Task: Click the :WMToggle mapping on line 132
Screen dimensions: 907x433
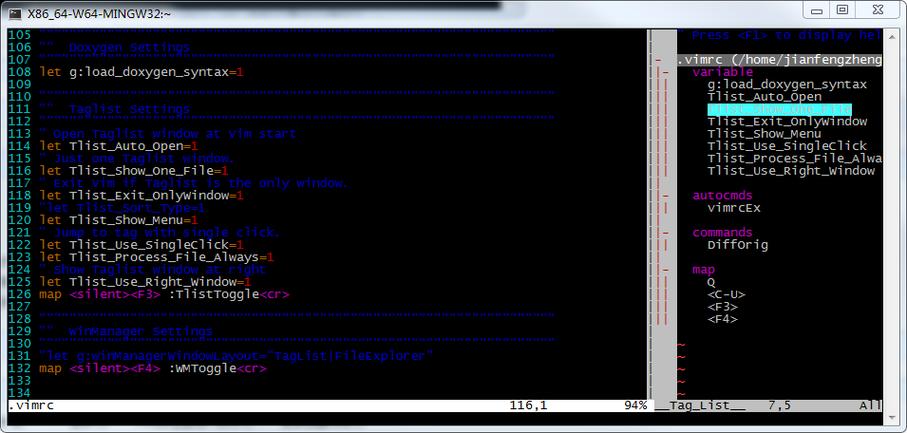Action: tap(202, 368)
